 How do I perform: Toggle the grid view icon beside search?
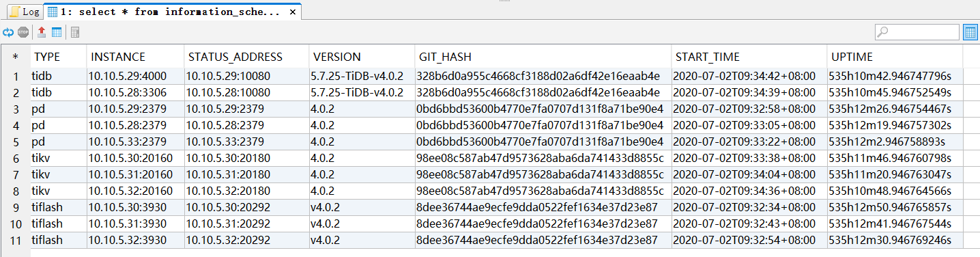[970, 32]
